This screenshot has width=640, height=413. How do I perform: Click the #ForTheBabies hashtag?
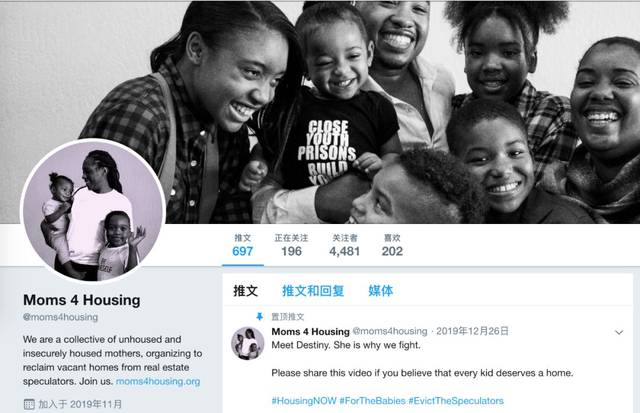373,401
